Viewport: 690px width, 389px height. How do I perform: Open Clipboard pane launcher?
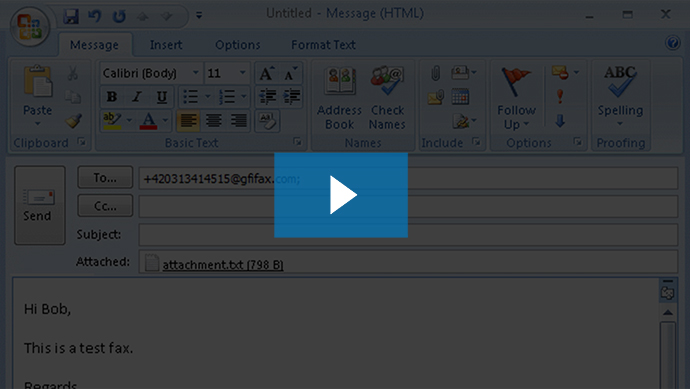coord(81,142)
